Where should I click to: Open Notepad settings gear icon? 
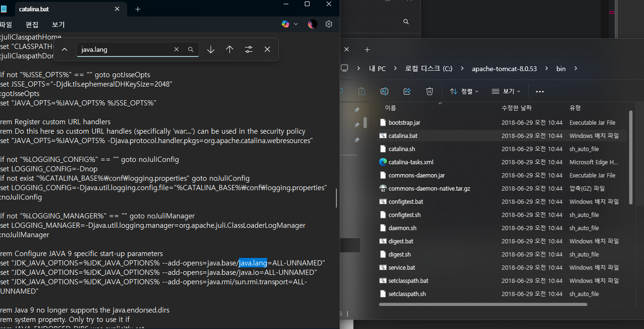[x=329, y=24]
